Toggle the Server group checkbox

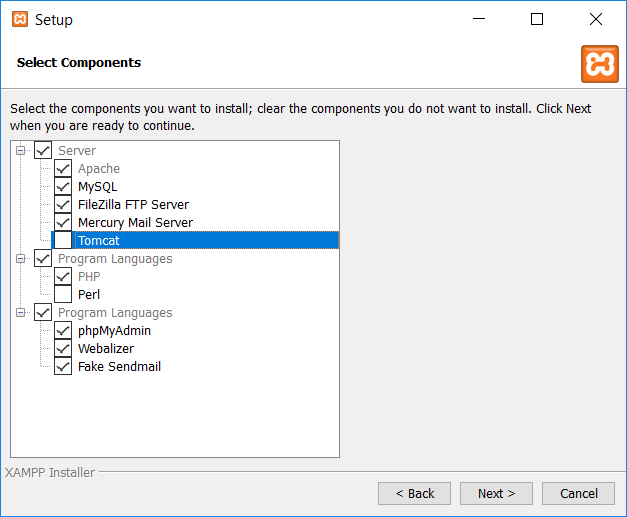click(43, 151)
